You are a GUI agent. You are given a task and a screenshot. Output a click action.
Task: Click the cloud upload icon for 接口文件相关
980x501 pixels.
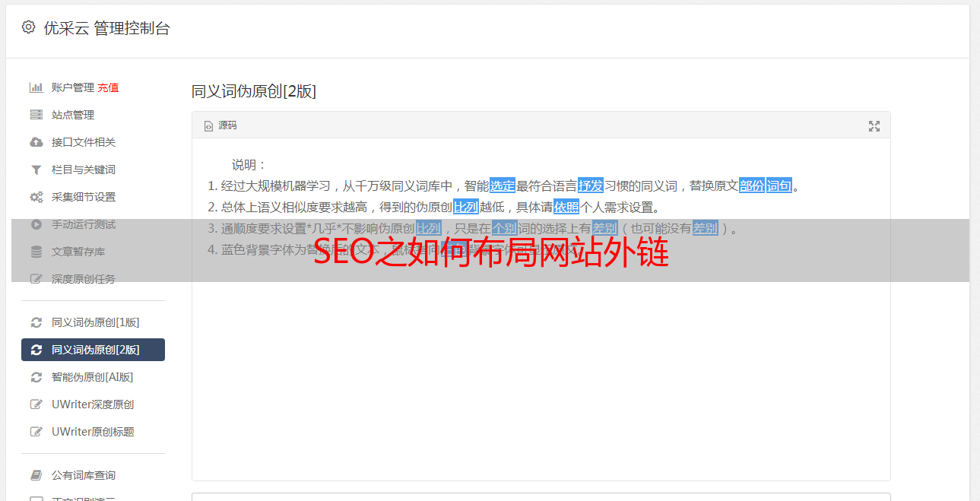click(x=36, y=142)
